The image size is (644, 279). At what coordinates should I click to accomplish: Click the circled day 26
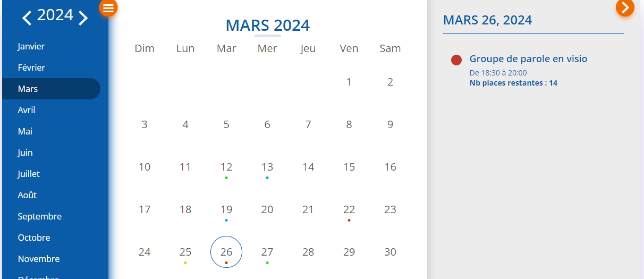226,252
